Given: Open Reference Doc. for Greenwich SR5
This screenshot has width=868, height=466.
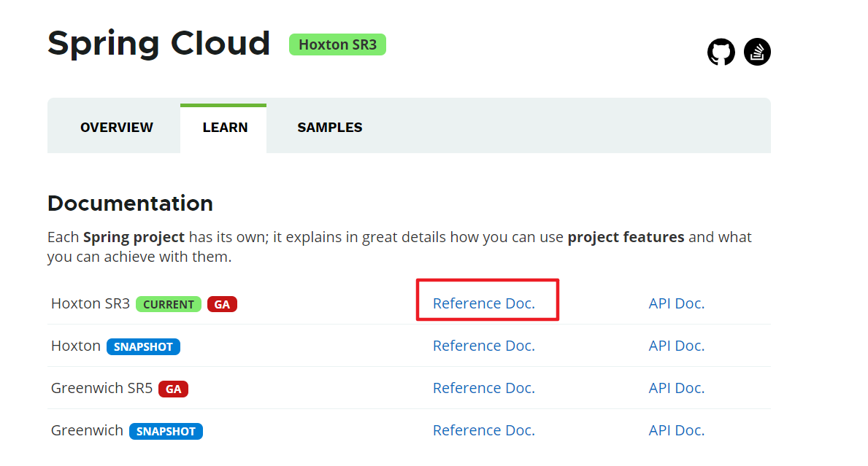Looking at the screenshot, I should 484,388.
